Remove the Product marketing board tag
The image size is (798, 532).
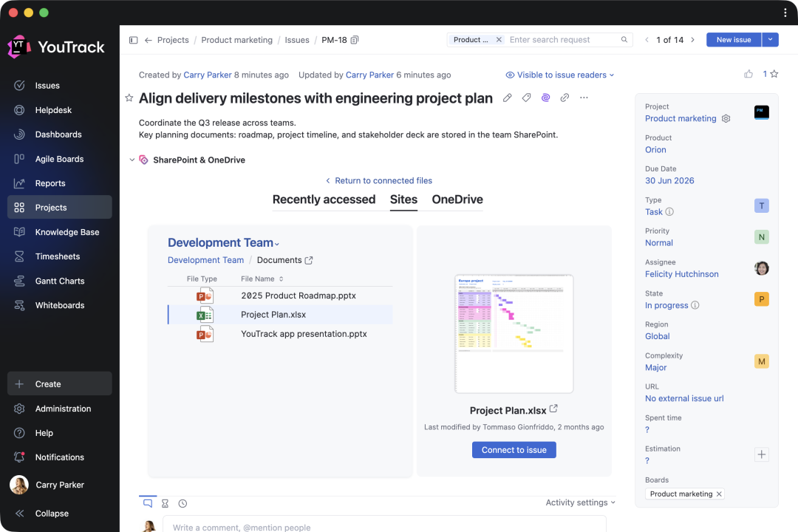coord(719,494)
